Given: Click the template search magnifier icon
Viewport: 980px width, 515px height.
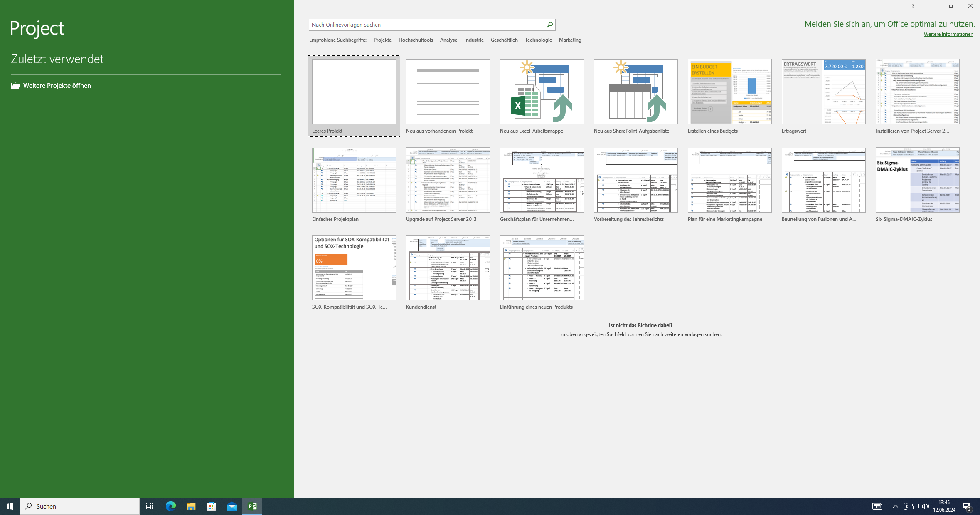Looking at the screenshot, I should [549, 25].
